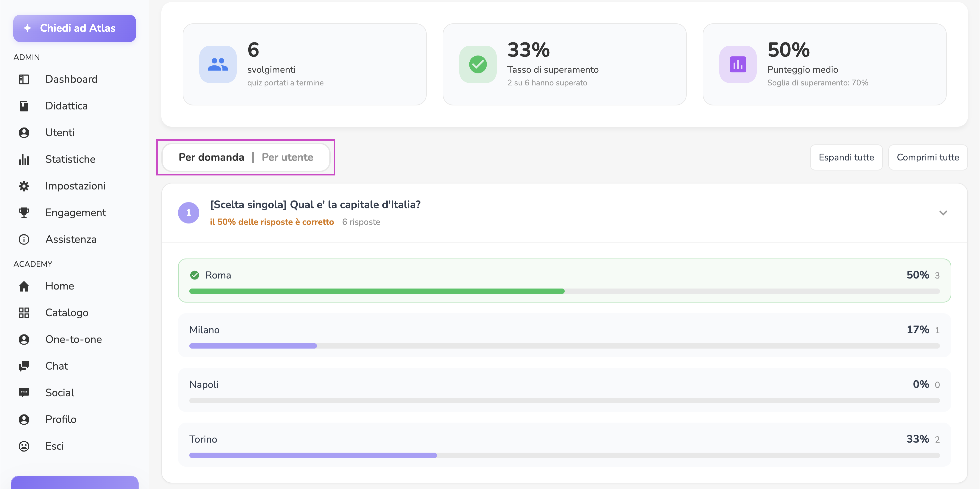Click the Didattica book icon
The image size is (980, 489).
click(x=24, y=106)
